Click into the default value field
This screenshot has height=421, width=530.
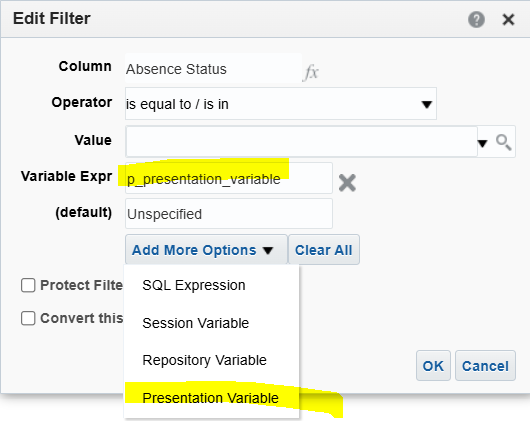229,214
